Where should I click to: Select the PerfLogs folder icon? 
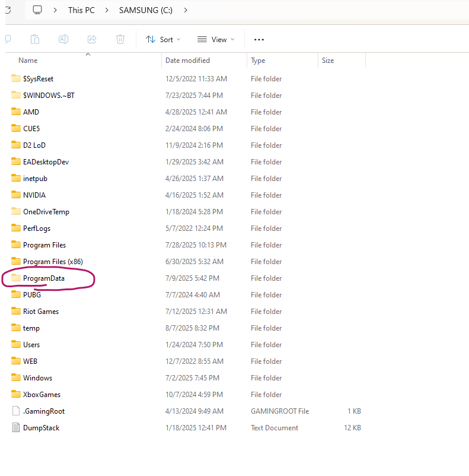click(16, 228)
